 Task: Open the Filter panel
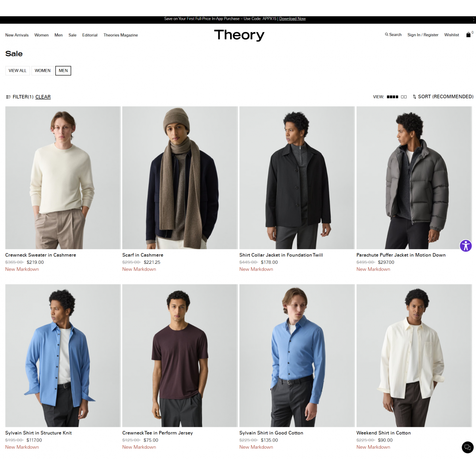[x=20, y=97]
